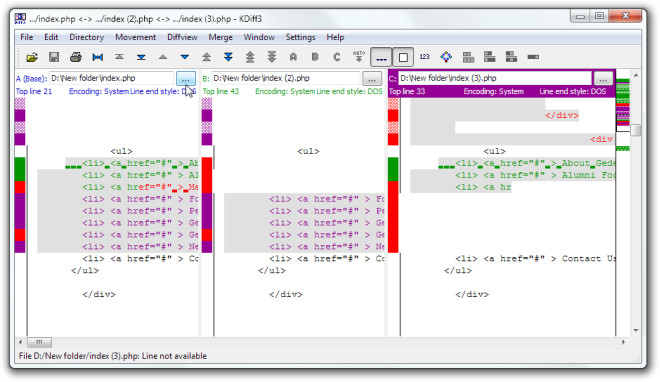Click browse button for file A (Base)
Image resolution: width=660 pixels, height=382 pixels.
[x=186, y=78]
